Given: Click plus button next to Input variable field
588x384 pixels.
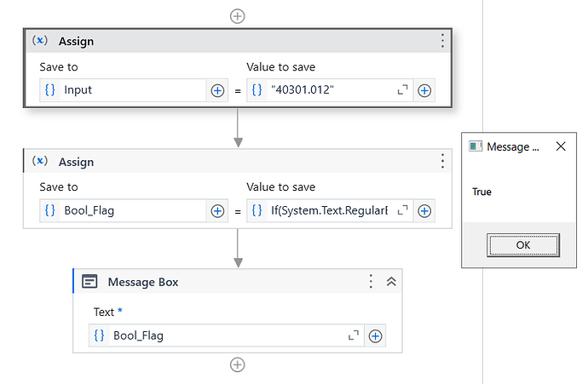Looking at the screenshot, I should click(217, 90).
